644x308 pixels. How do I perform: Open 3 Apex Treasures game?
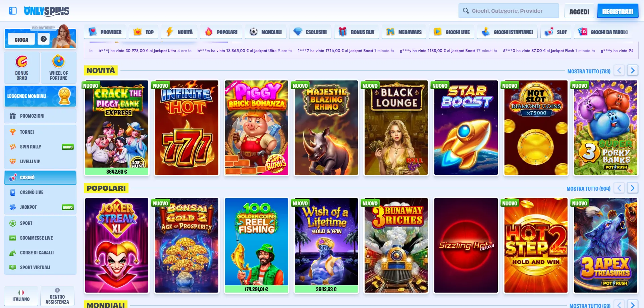coord(606,245)
